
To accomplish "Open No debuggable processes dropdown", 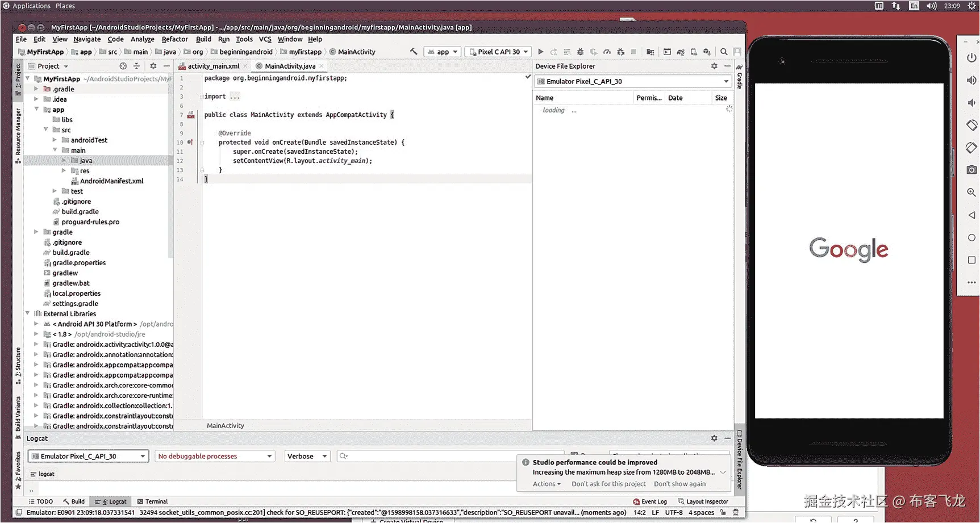I will pyautogui.click(x=215, y=456).
